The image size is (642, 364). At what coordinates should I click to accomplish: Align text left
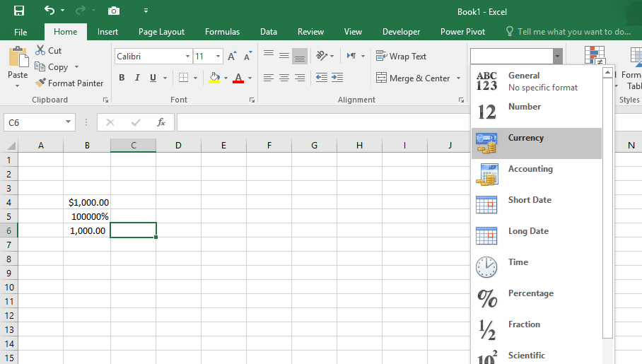tap(269, 78)
